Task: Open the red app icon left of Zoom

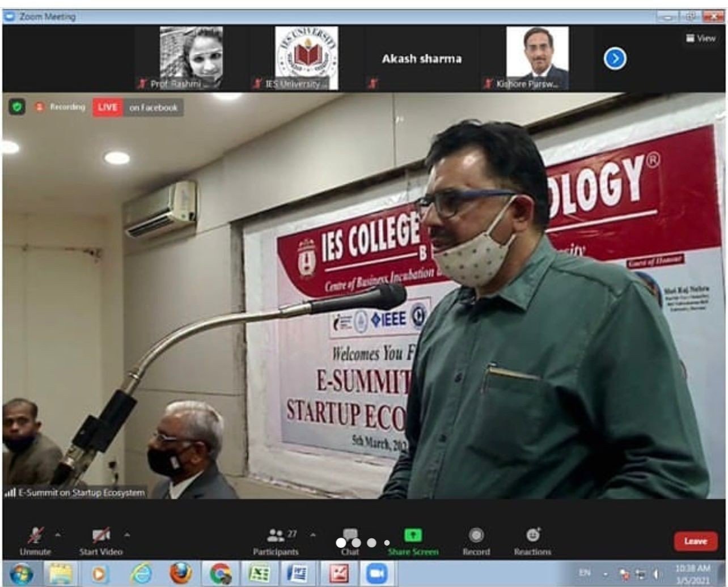Action: [x=338, y=574]
